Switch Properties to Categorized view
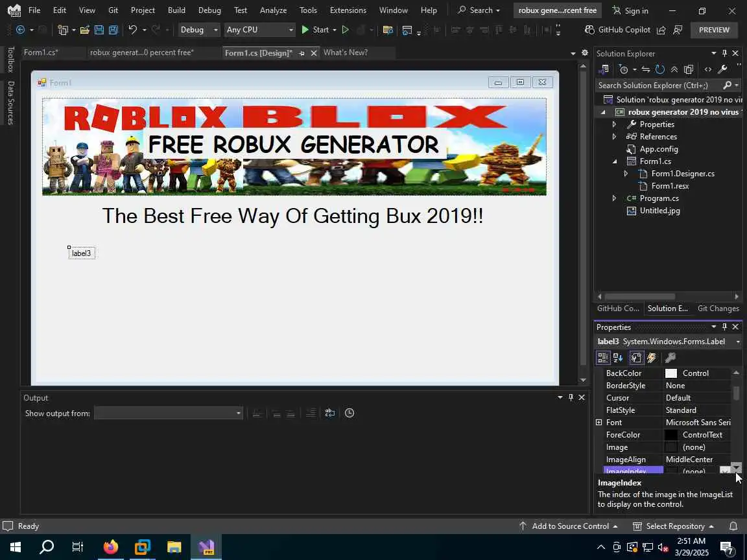747x560 pixels. tap(602, 358)
